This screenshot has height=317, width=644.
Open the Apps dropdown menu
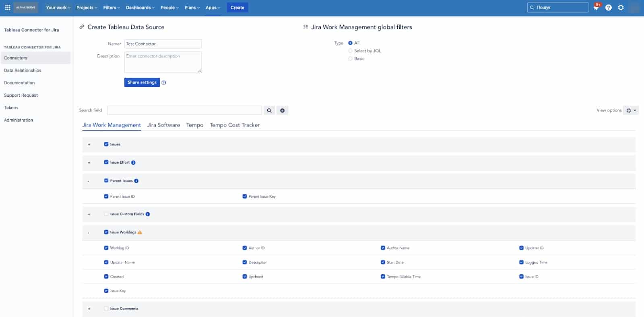213,8
